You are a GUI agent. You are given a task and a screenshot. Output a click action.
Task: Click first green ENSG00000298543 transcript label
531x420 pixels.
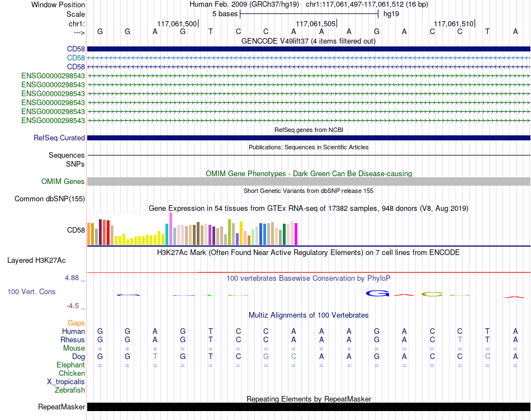(x=53, y=75)
